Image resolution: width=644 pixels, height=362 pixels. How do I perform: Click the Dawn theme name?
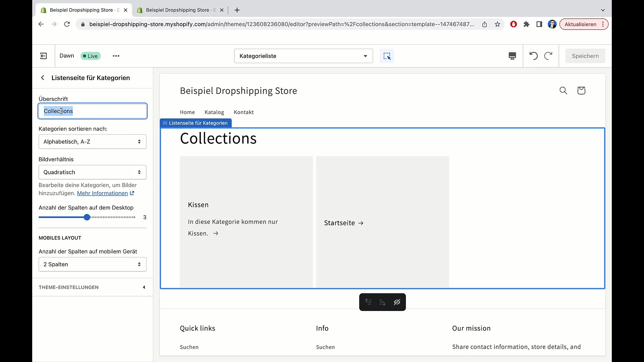click(x=67, y=56)
